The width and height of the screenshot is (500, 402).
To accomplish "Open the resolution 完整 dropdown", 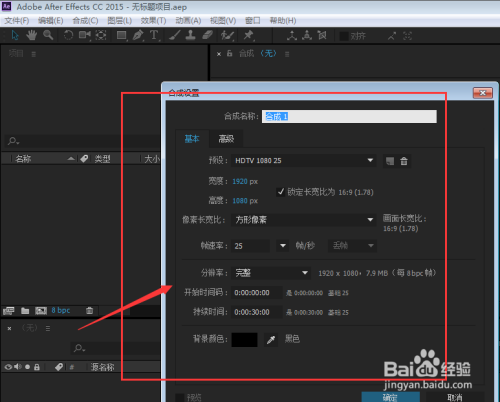I will [271, 273].
